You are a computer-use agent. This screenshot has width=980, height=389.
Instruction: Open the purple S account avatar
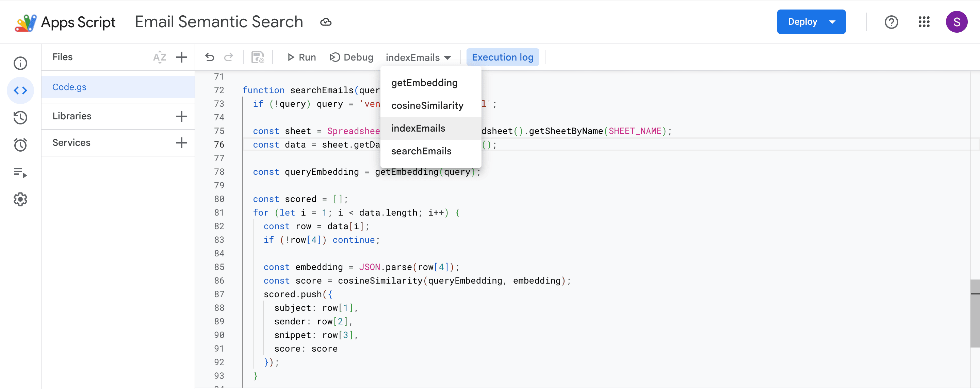tap(957, 22)
